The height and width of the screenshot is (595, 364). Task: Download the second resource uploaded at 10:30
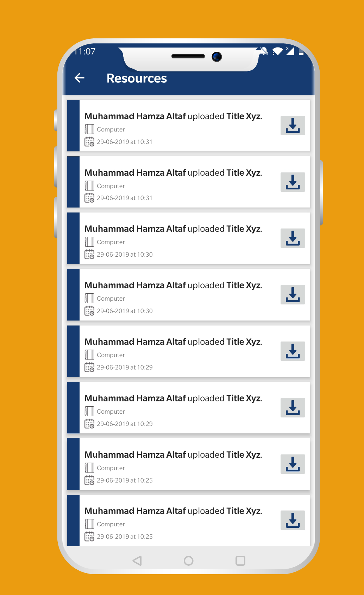tap(293, 295)
